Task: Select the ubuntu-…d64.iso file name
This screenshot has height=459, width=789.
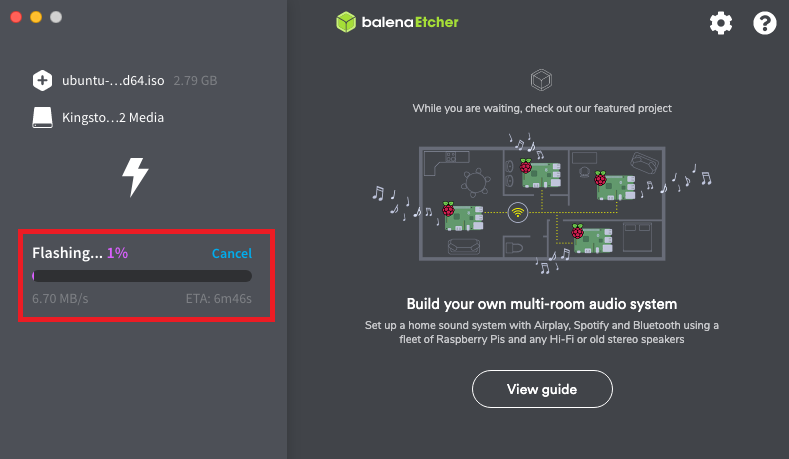Action: pos(113,81)
